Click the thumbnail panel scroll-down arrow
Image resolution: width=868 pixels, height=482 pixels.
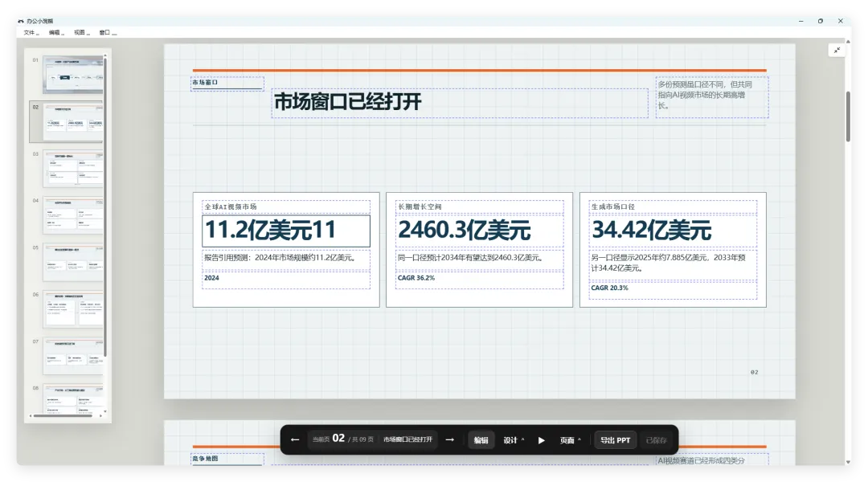coord(105,411)
